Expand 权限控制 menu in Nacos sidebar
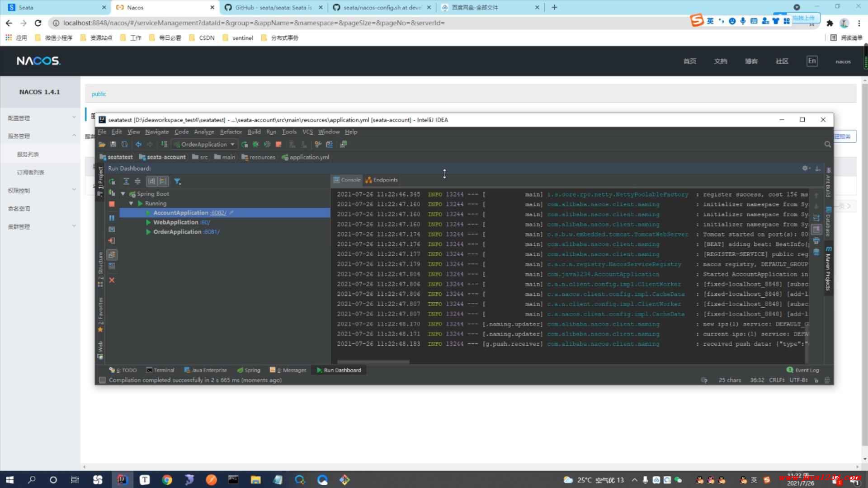Image resolution: width=868 pixels, height=488 pixels. click(41, 190)
